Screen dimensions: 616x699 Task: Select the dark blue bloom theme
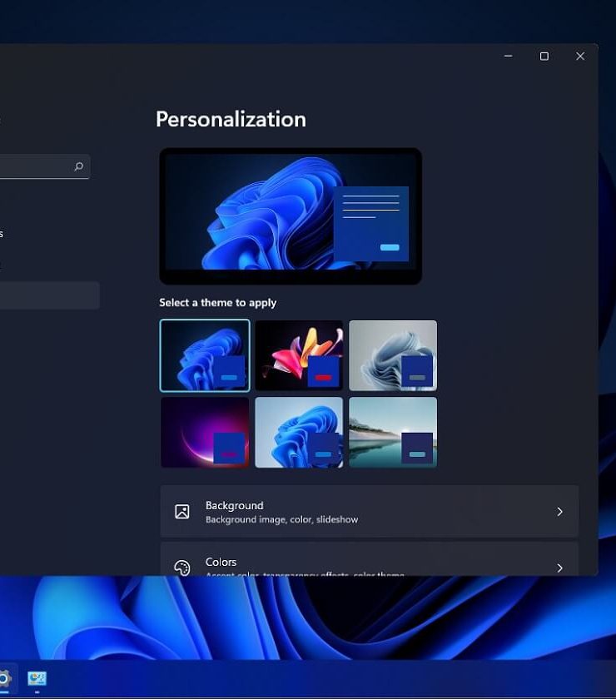(205, 355)
